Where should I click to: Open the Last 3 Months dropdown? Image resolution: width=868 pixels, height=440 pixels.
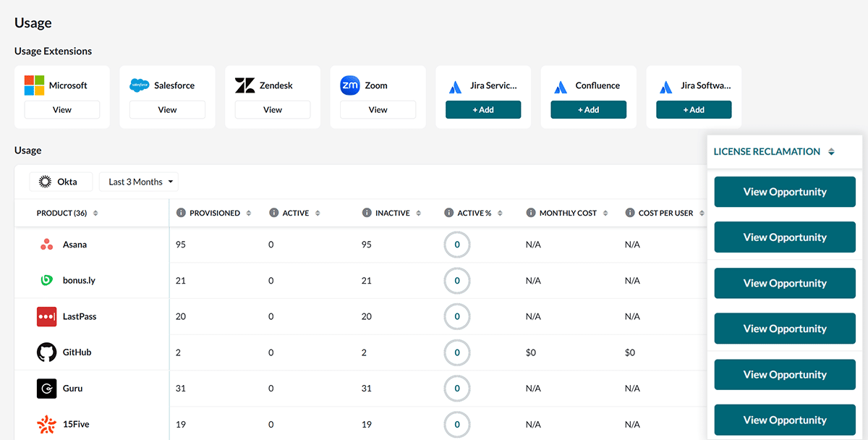[x=139, y=182]
